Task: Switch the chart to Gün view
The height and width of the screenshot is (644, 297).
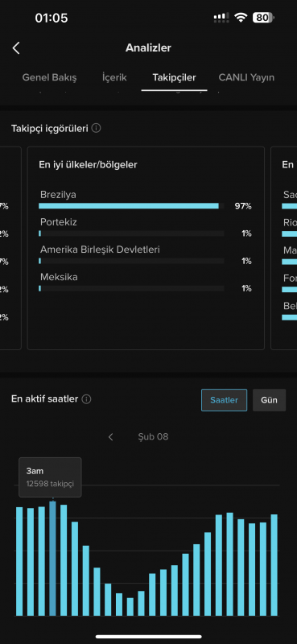Action: tap(269, 400)
